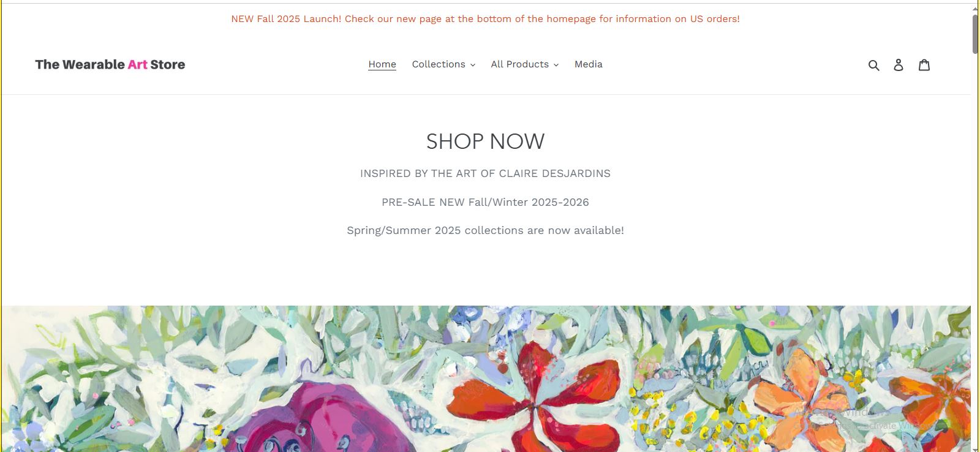Click the SHOP NOW heading

pyautogui.click(x=486, y=141)
